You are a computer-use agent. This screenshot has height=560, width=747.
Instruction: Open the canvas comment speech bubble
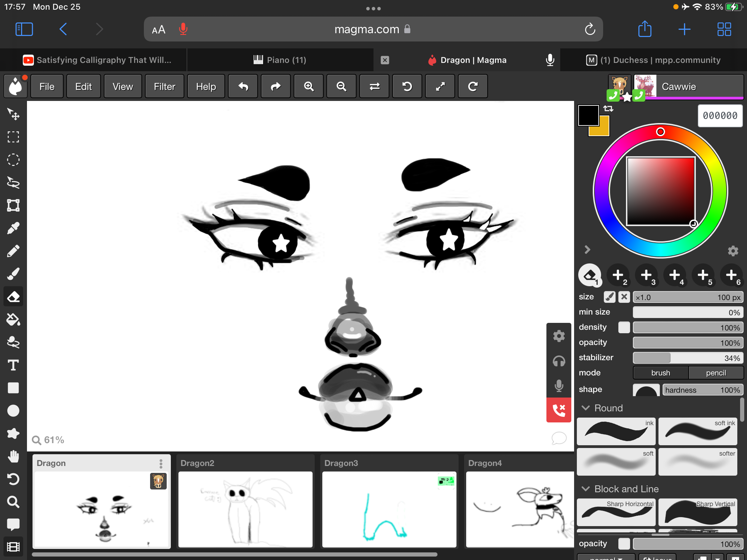559,438
